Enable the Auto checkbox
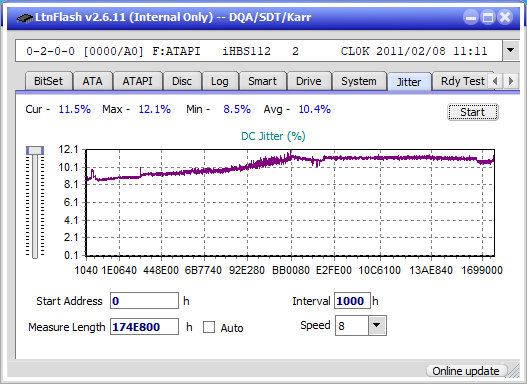 (209, 327)
